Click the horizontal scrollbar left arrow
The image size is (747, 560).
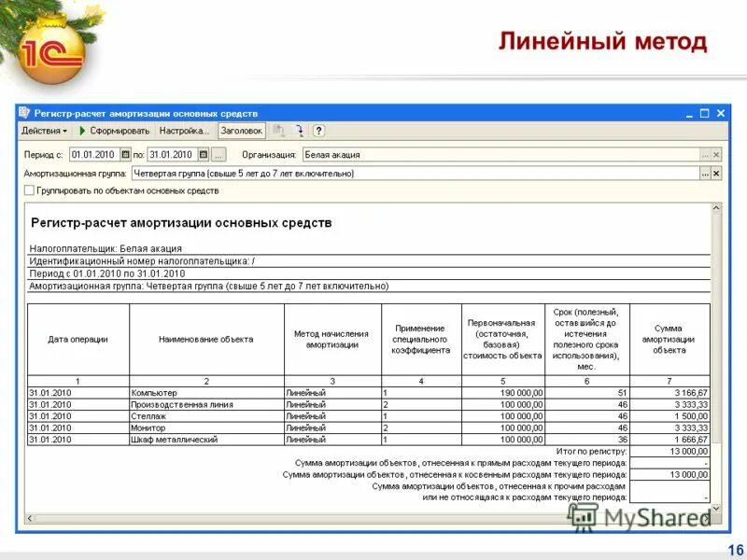[30, 518]
